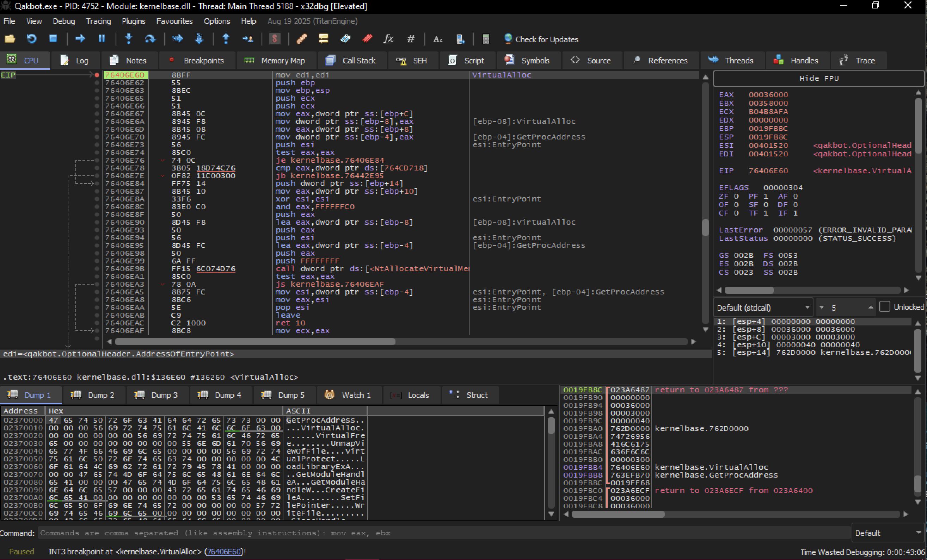Viewport: 927px width, 560px height.
Task: Open Scylla with the S icon
Action: coord(275,39)
